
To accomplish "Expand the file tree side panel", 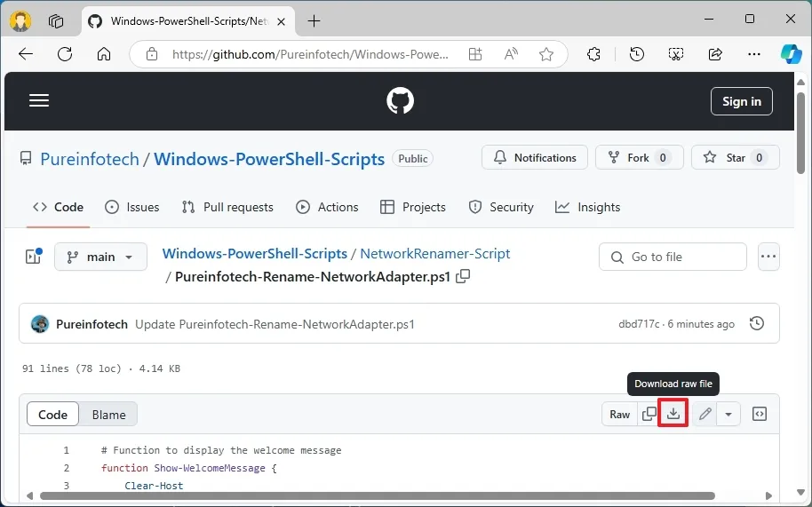I will (33, 257).
